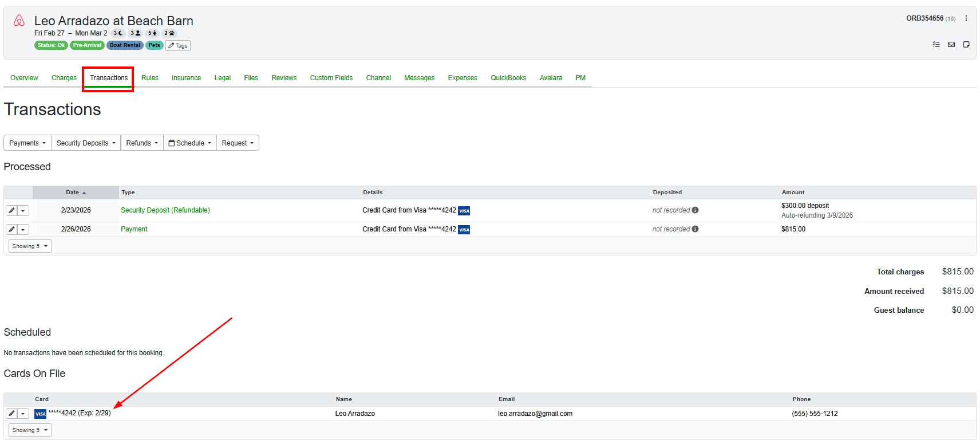Edit the Security Deposit transaction pencil
This screenshot has width=980, height=444.
(x=11, y=211)
